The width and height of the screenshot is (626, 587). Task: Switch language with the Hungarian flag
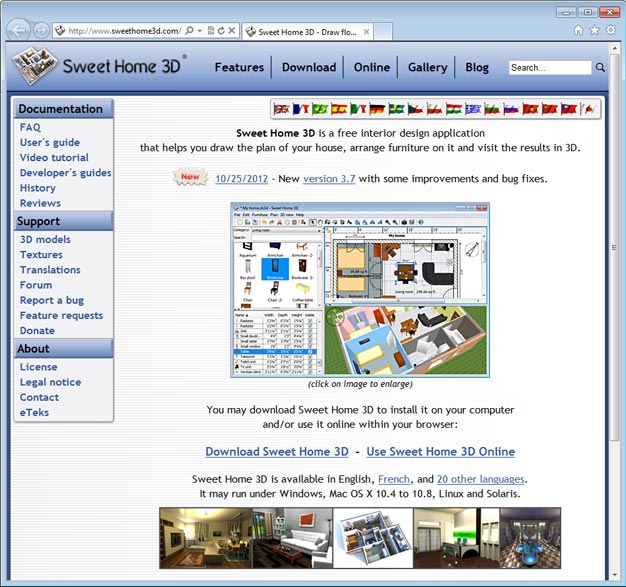coord(454,109)
